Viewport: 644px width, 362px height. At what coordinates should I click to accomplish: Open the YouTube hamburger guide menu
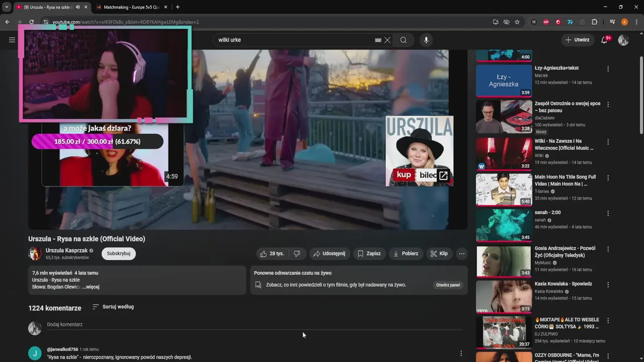(x=12, y=40)
